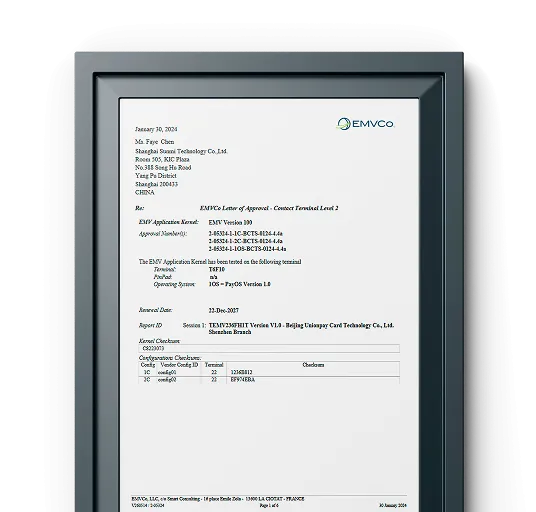Click the 'Configurations Checksum:' label
The height and width of the screenshot is (512, 536).
pyautogui.click(x=170, y=358)
